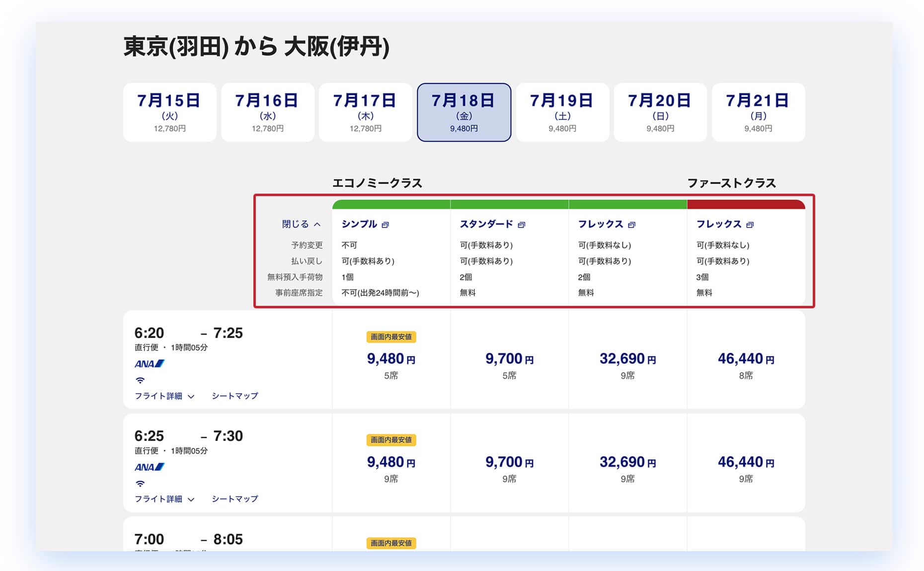Image resolution: width=924 pixels, height=571 pixels.
Task: Select the 7月15日 (火) date tab
Action: (169, 112)
